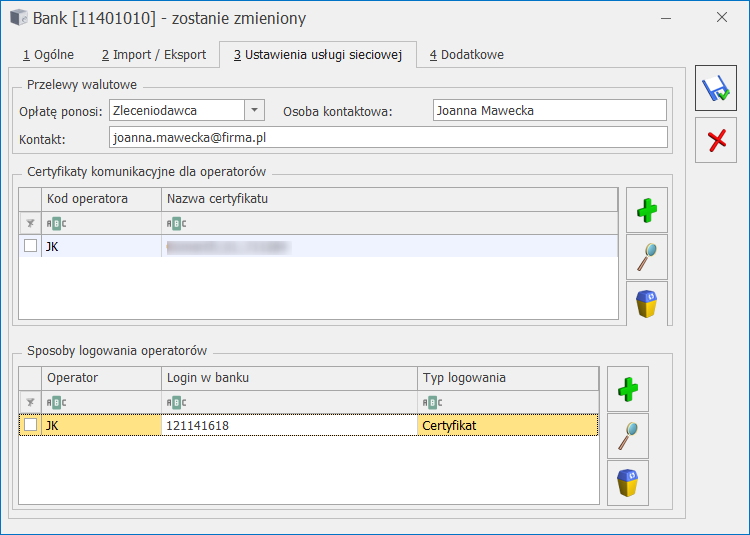Select the JK operator code cell in certificates

(101, 246)
